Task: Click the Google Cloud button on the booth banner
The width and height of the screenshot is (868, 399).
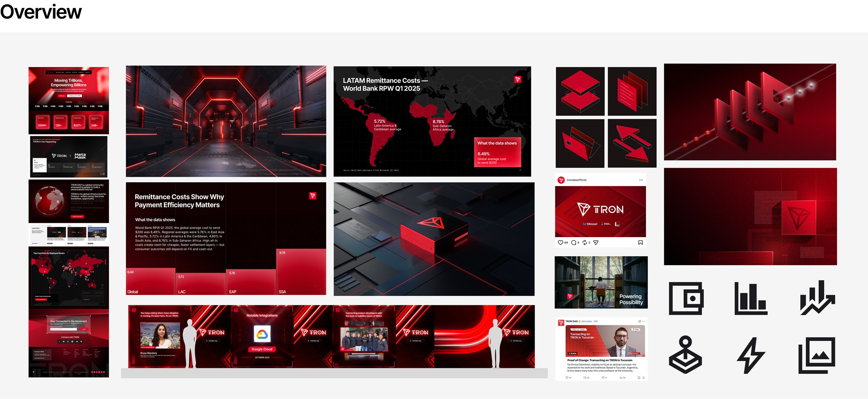Action: [262, 349]
